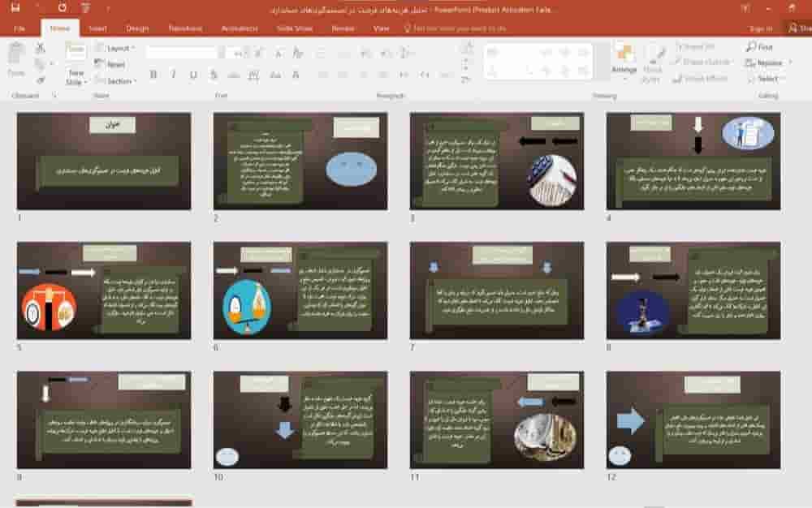Switch to the View tab

(381, 28)
